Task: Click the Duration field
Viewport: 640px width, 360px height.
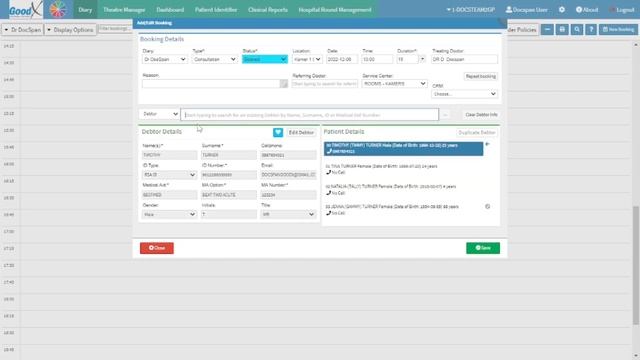Action: coord(407,59)
